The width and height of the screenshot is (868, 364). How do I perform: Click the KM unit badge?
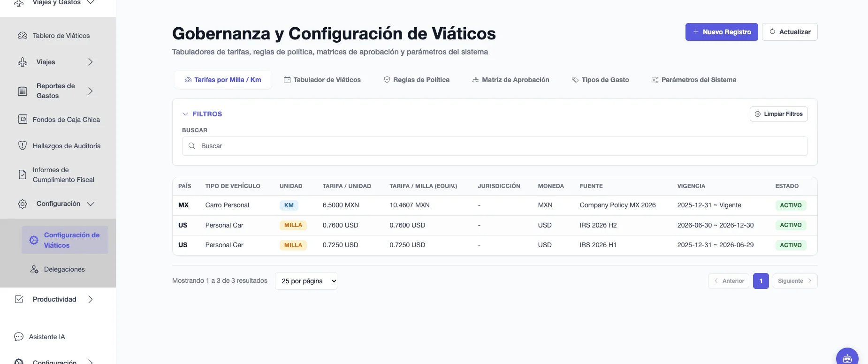tap(289, 205)
